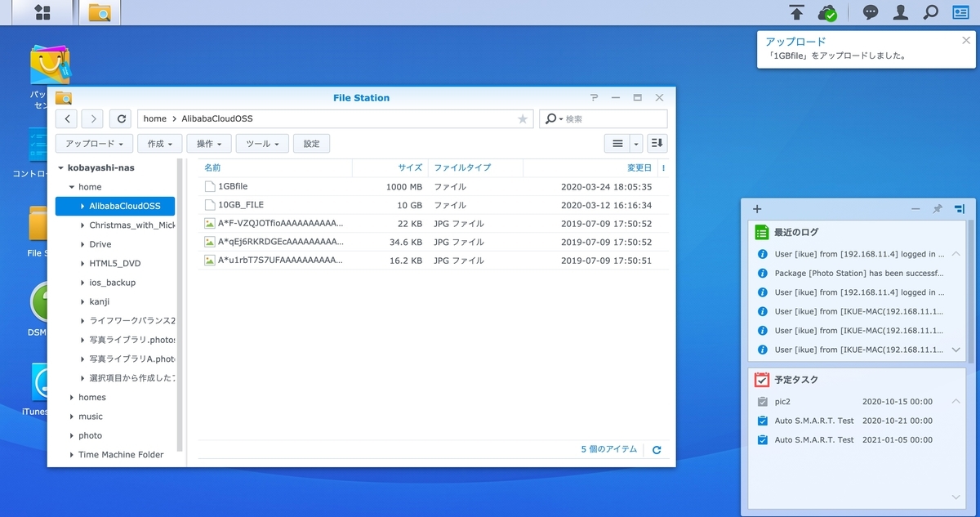Close the upload notification popup
The height and width of the screenshot is (517, 980).
pyautogui.click(x=964, y=39)
